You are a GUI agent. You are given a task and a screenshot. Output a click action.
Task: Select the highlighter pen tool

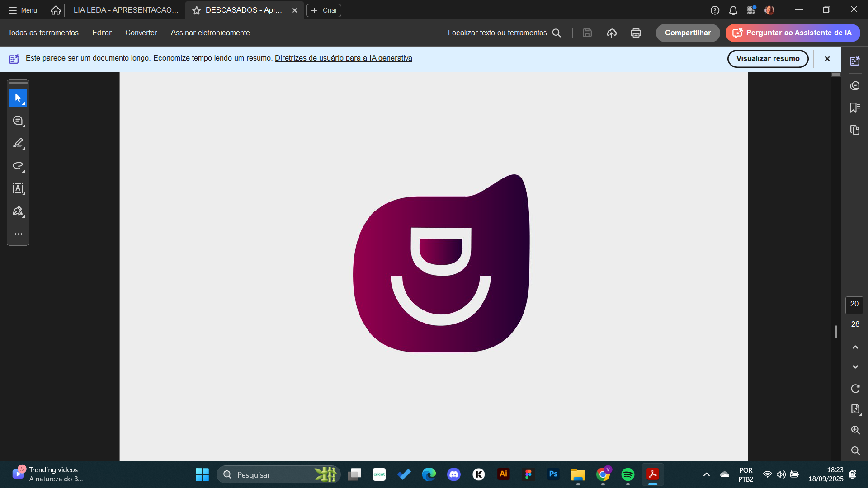pyautogui.click(x=18, y=143)
